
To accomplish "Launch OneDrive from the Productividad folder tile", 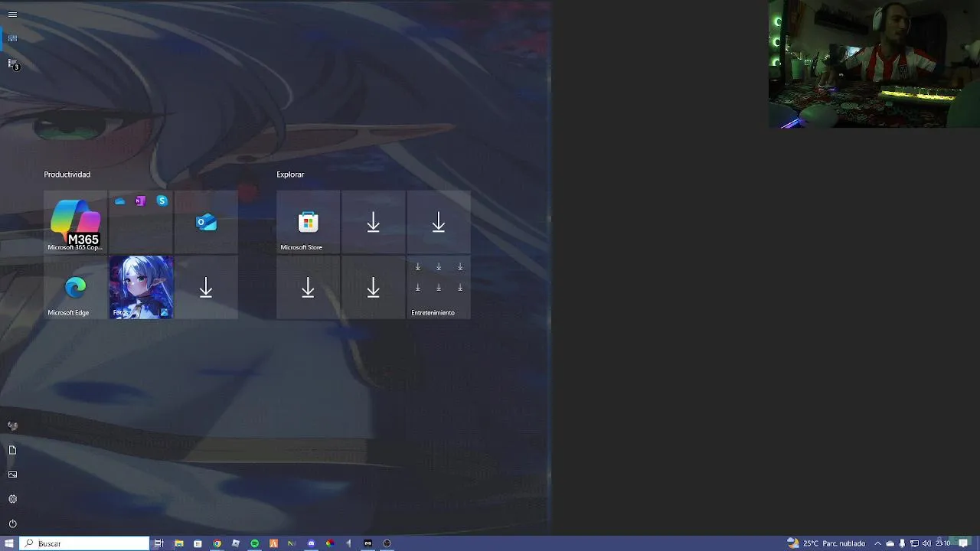I will (x=119, y=201).
